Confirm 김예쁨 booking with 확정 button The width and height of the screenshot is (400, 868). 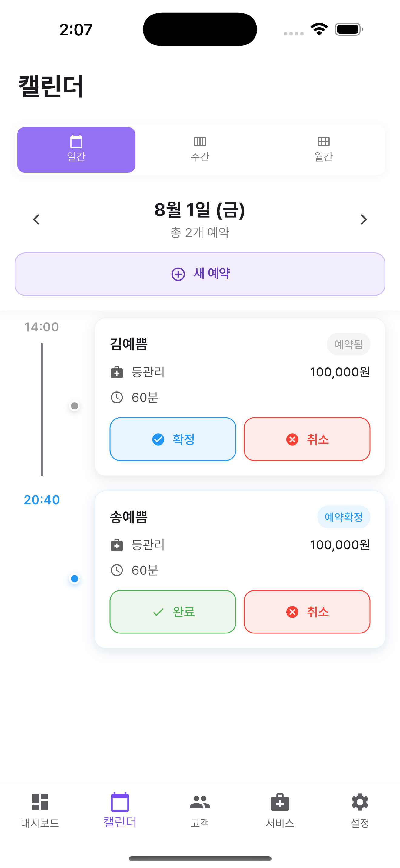pos(173,439)
